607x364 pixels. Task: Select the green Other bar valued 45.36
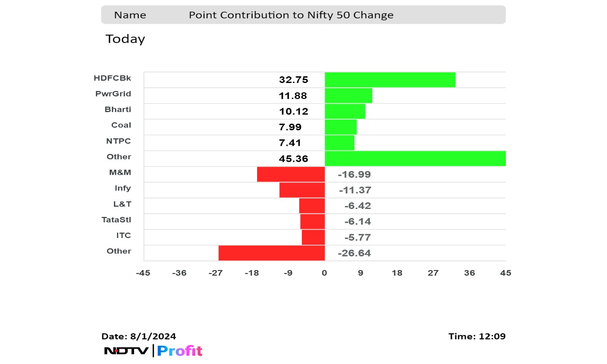[415, 158]
